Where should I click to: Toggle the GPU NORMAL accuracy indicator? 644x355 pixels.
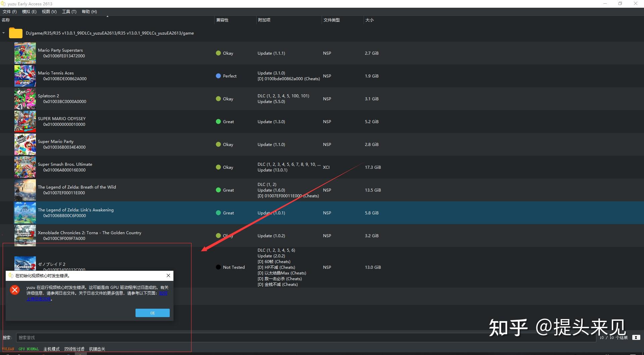pos(29,349)
